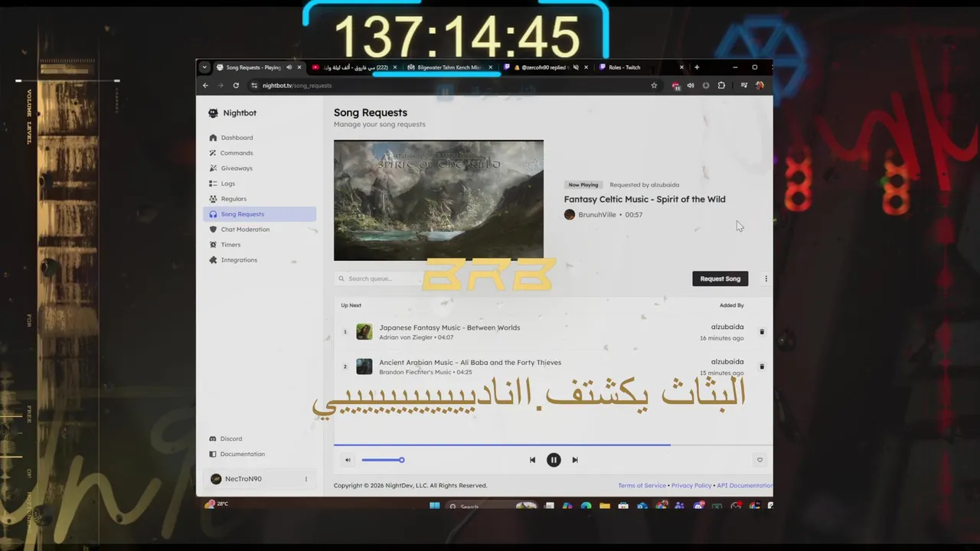Open NecTroN90 account options menu
This screenshot has width=980, height=551.
[306, 479]
